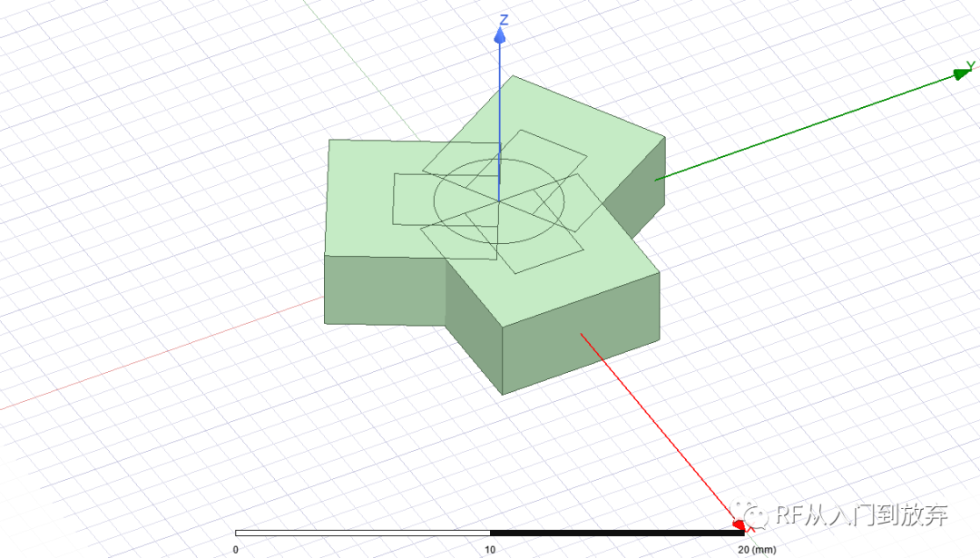Click the scale bar label '0'
Image resolution: width=980 pixels, height=558 pixels.
click(236, 550)
